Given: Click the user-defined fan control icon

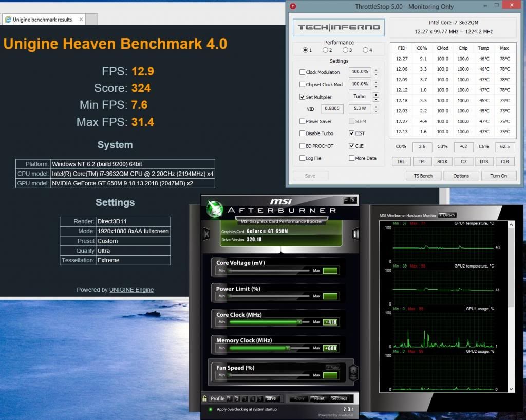Looking at the screenshot, I should 353,372.
